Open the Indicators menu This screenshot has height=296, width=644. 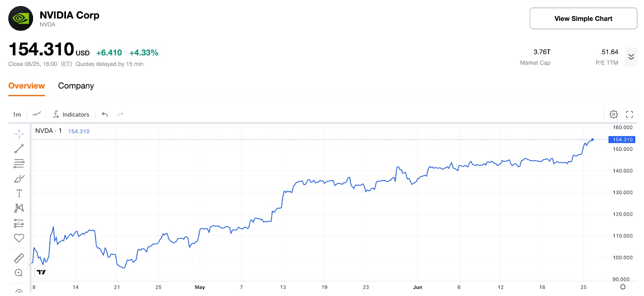(71, 115)
